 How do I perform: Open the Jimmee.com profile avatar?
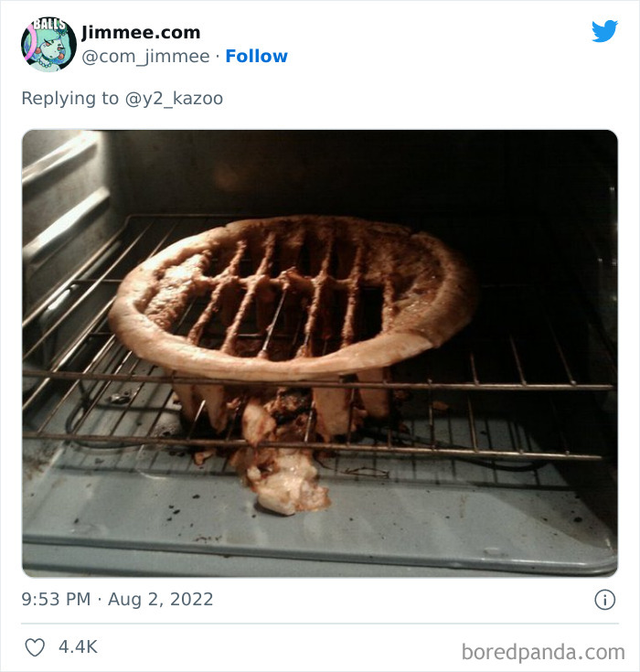(x=48, y=44)
